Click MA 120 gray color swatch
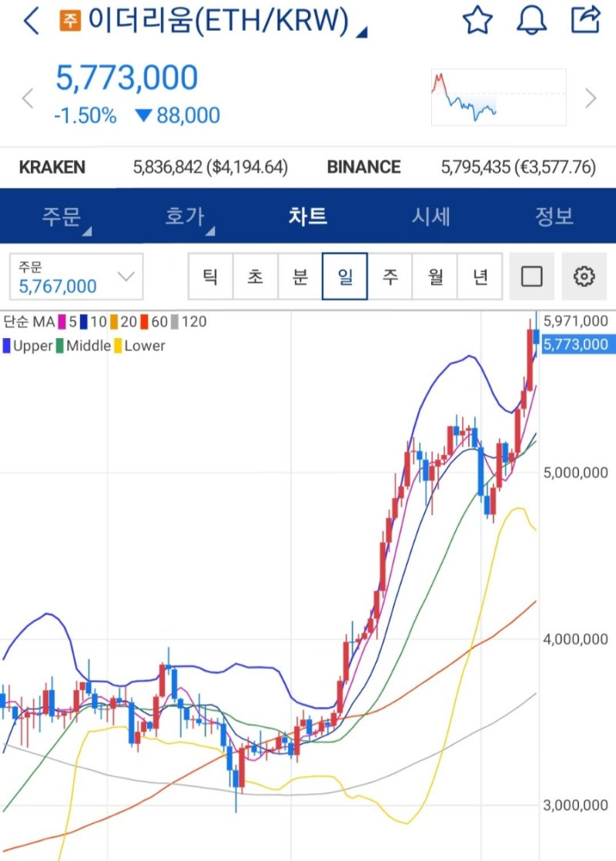The image size is (616, 861). pyautogui.click(x=175, y=322)
